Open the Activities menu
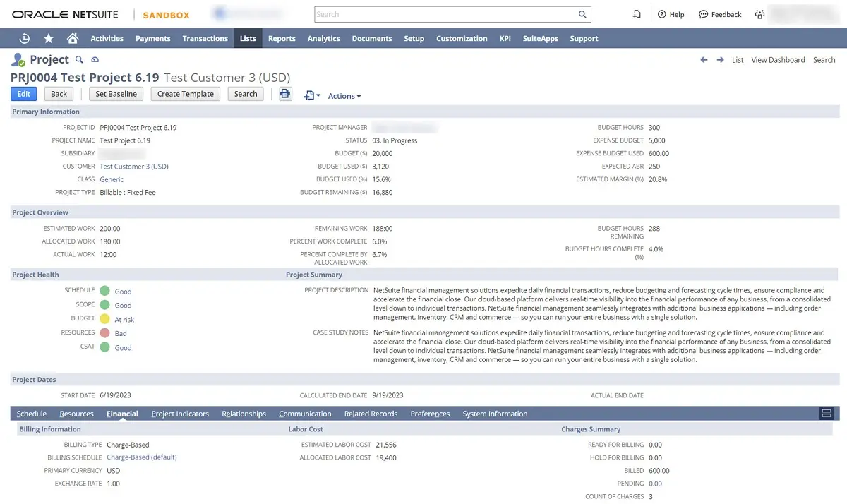This screenshot has width=847, height=504. pyautogui.click(x=107, y=38)
